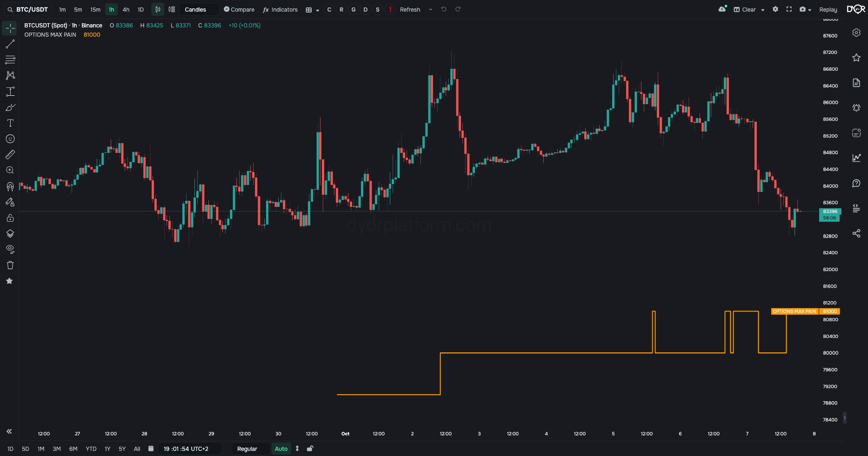Click the undo arrow
Screen dimensions: 868x456
tap(444, 9)
